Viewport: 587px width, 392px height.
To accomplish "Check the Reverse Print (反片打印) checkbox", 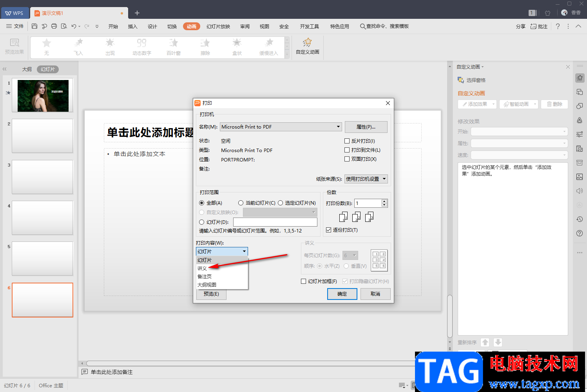I will point(347,141).
